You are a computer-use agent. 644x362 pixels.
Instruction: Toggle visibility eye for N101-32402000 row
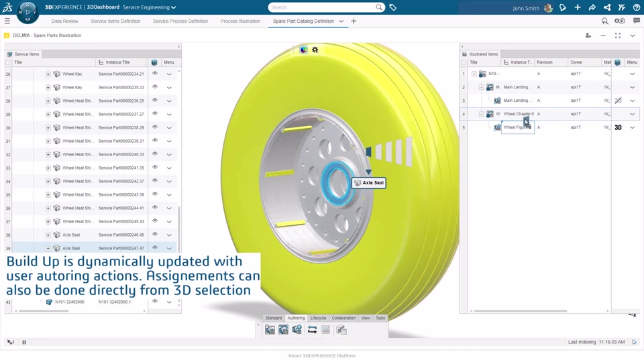(x=155, y=301)
